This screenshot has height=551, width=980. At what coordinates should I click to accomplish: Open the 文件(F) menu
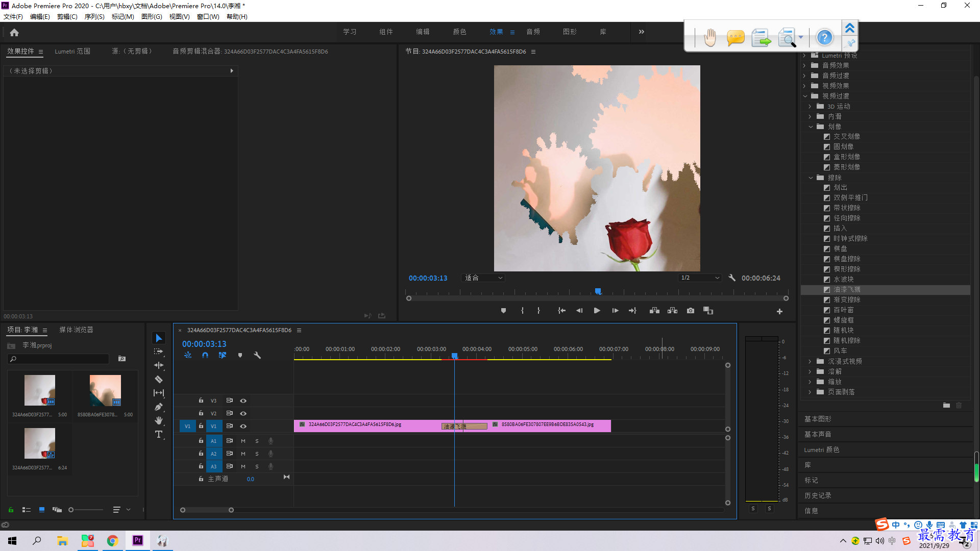13,17
